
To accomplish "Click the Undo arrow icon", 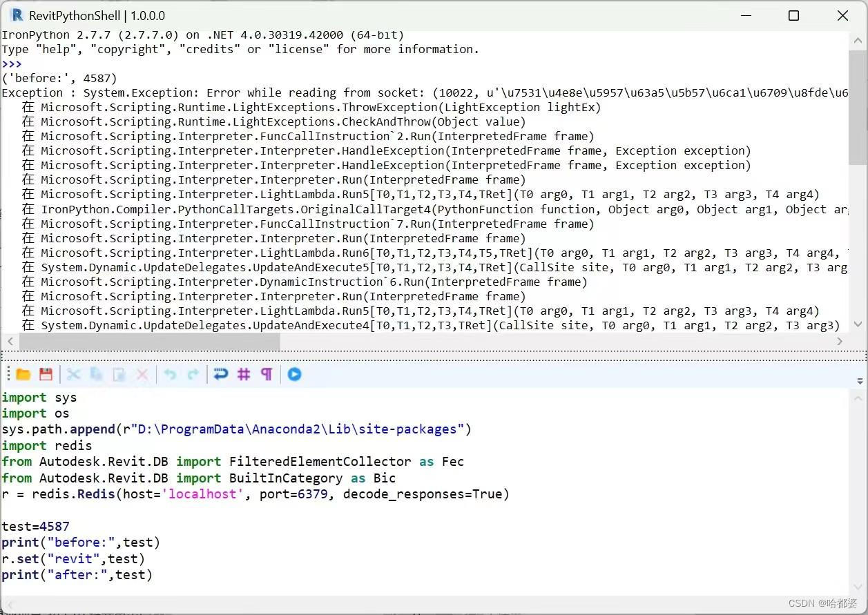I will pyautogui.click(x=170, y=373).
